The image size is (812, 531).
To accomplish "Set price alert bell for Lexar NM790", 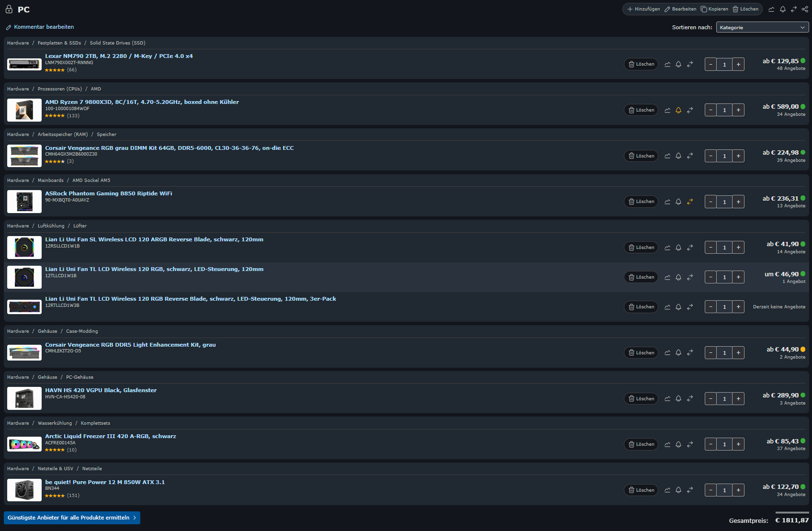I will click(x=678, y=64).
